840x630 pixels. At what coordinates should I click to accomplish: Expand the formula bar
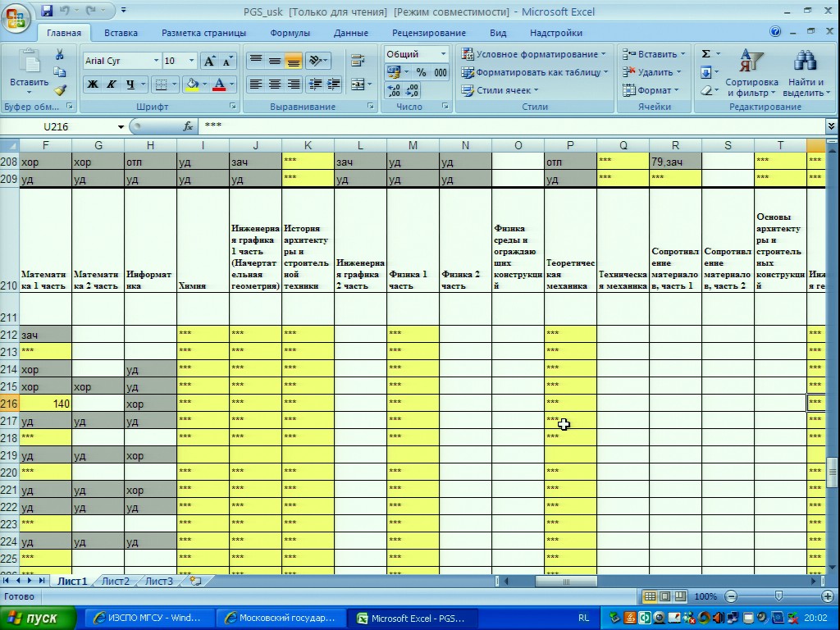pos(831,126)
